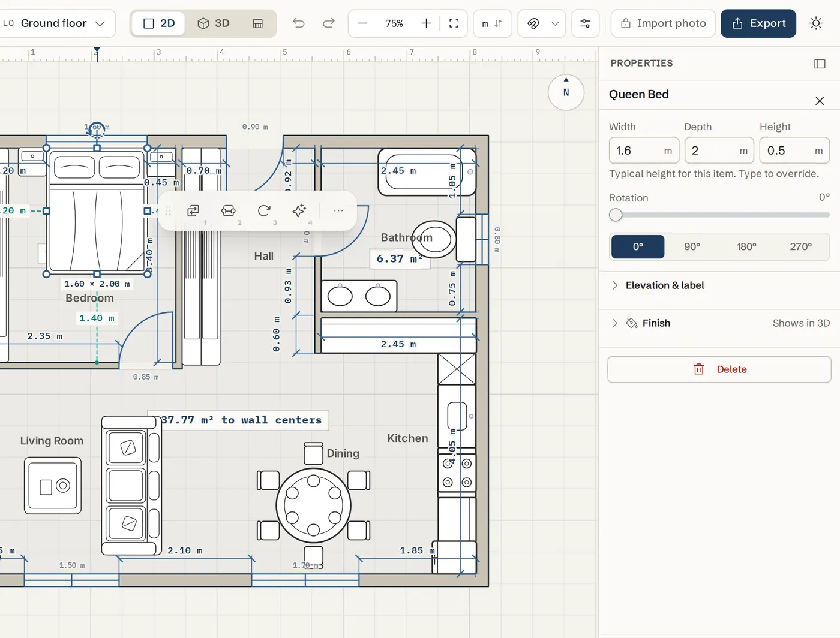Set rotation to 270°

(x=801, y=246)
